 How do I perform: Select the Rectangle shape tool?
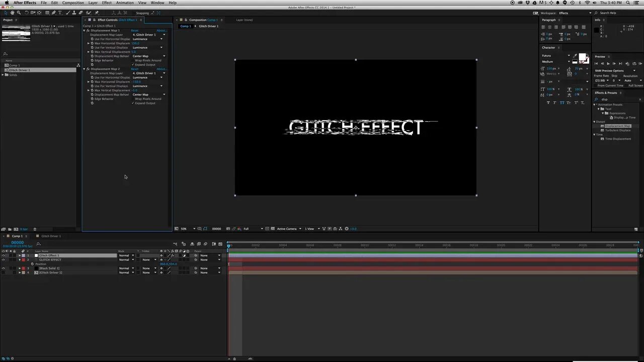pyautogui.click(x=47, y=13)
